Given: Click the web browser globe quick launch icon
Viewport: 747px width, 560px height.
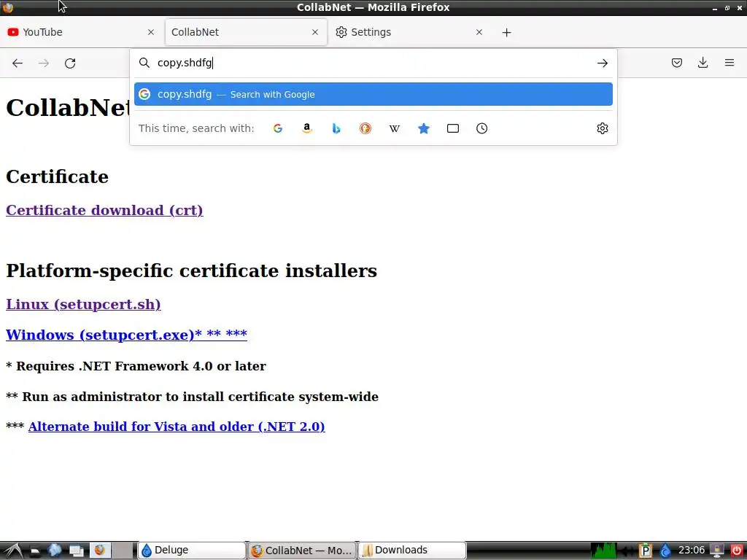Looking at the screenshot, I should coord(54,551).
